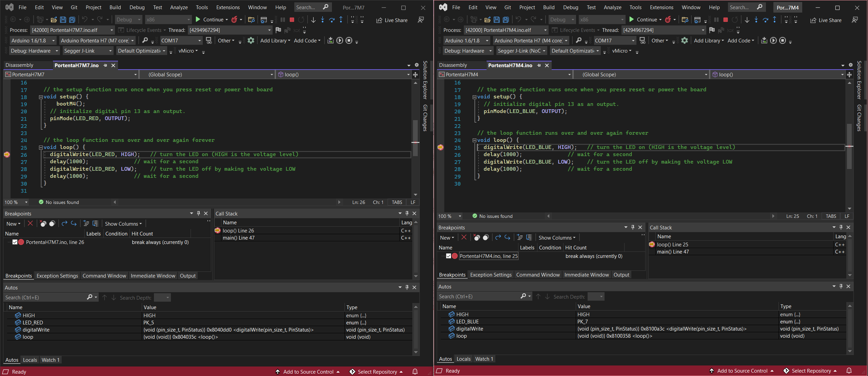Open the COM17 port dropdown

[181, 40]
